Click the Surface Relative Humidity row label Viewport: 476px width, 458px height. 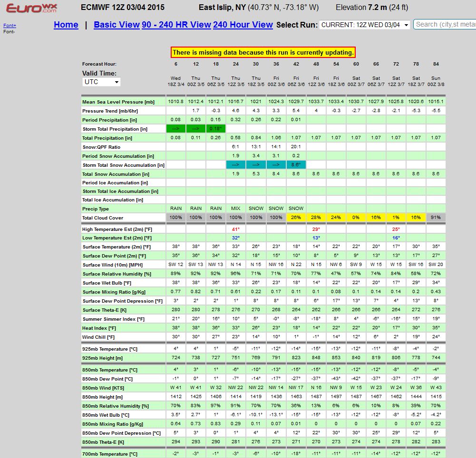pyautogui.click(x=117, y=274)
